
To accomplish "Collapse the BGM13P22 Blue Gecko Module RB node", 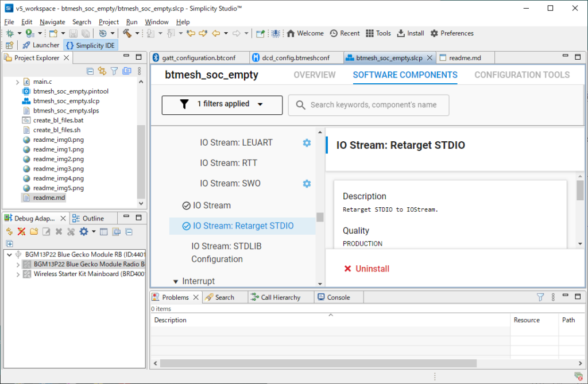I will [x=9, y=255].
